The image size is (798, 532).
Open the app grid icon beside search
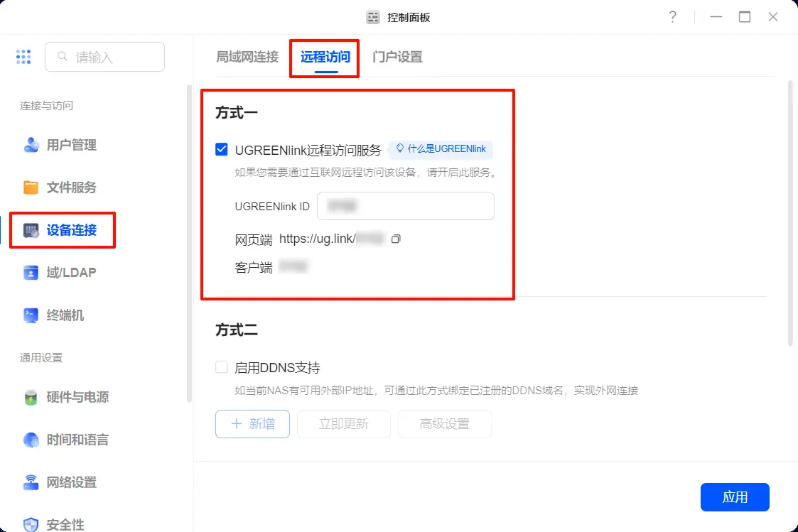23,57
